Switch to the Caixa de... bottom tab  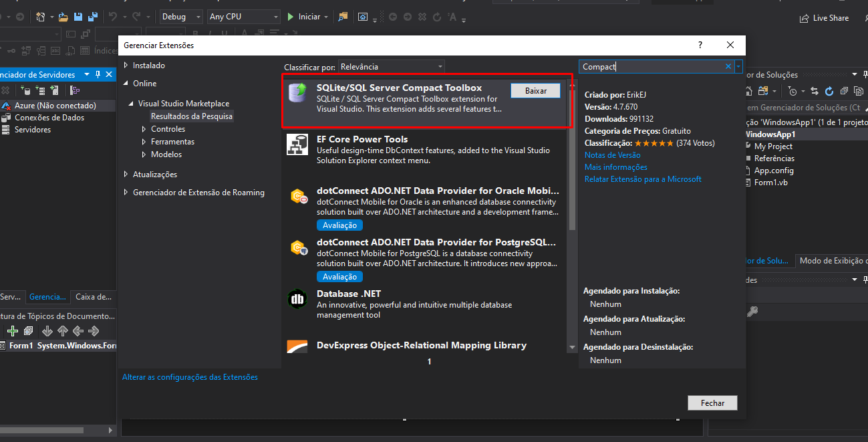click(x=94, y=297)
